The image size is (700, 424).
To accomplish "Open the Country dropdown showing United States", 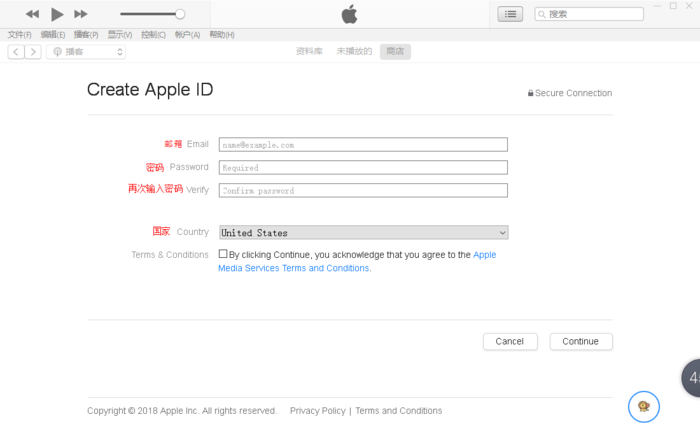I will tap(363, 233).
